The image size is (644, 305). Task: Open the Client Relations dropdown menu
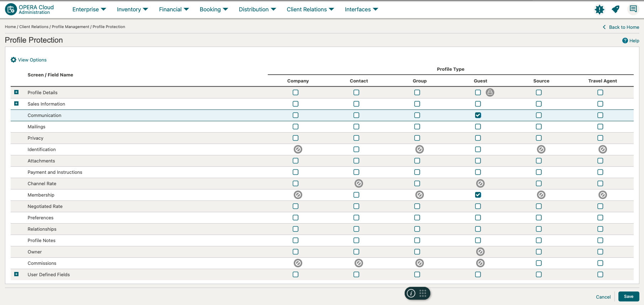(x=310, y=9)
